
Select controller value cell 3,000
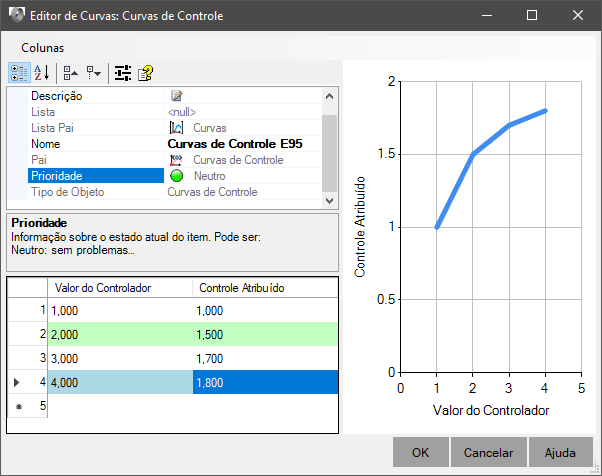(x=120, y=358)
